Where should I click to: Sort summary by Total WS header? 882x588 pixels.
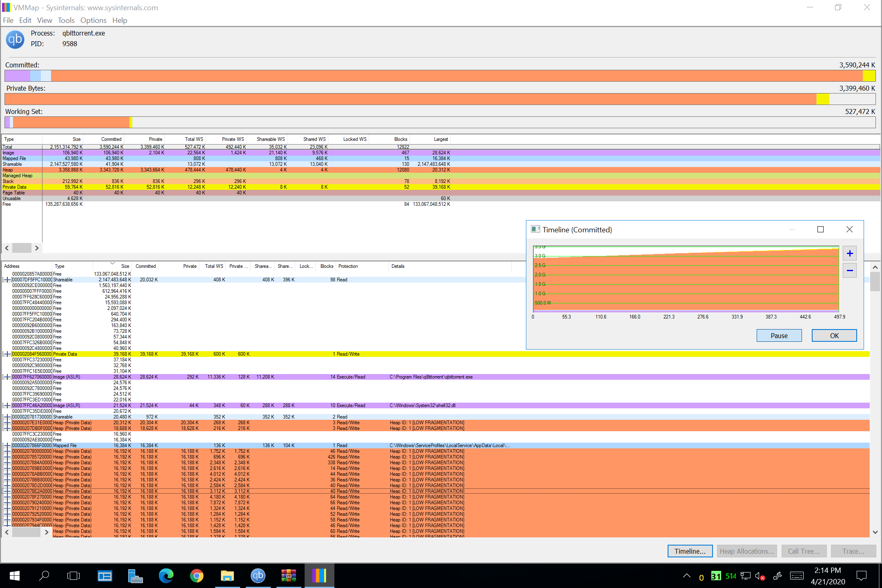click(186, 139)
